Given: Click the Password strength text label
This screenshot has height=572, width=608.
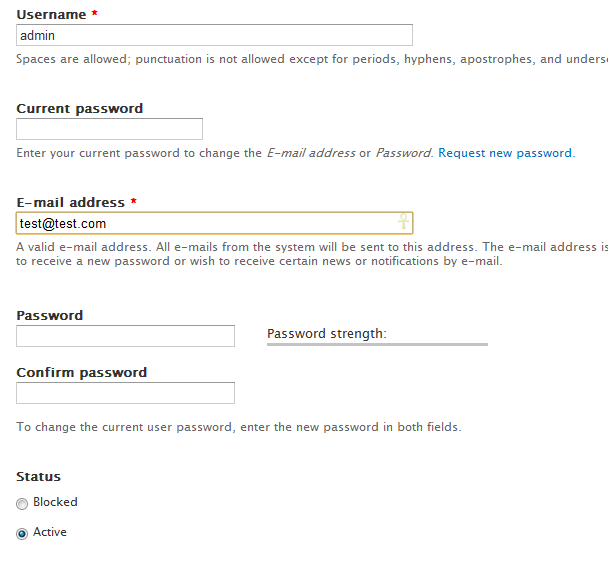Looking at the screenshot, I should click(326, 333).
